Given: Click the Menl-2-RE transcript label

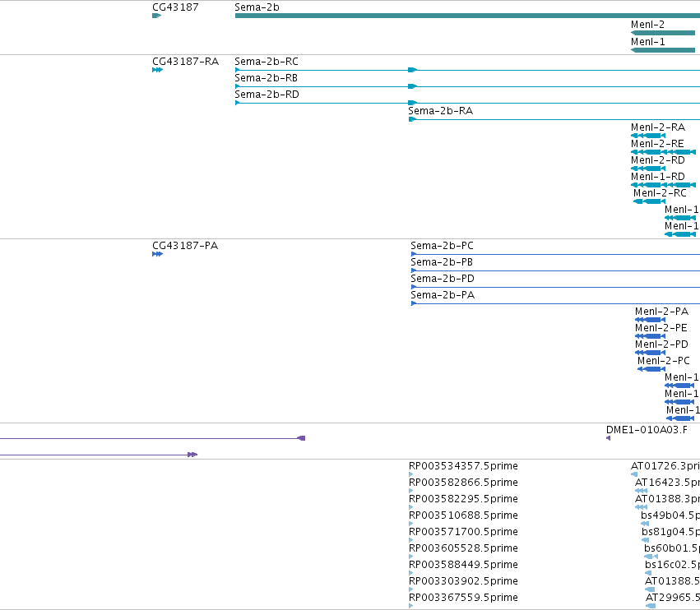Looking at the screenshot, I should (657, 144).
